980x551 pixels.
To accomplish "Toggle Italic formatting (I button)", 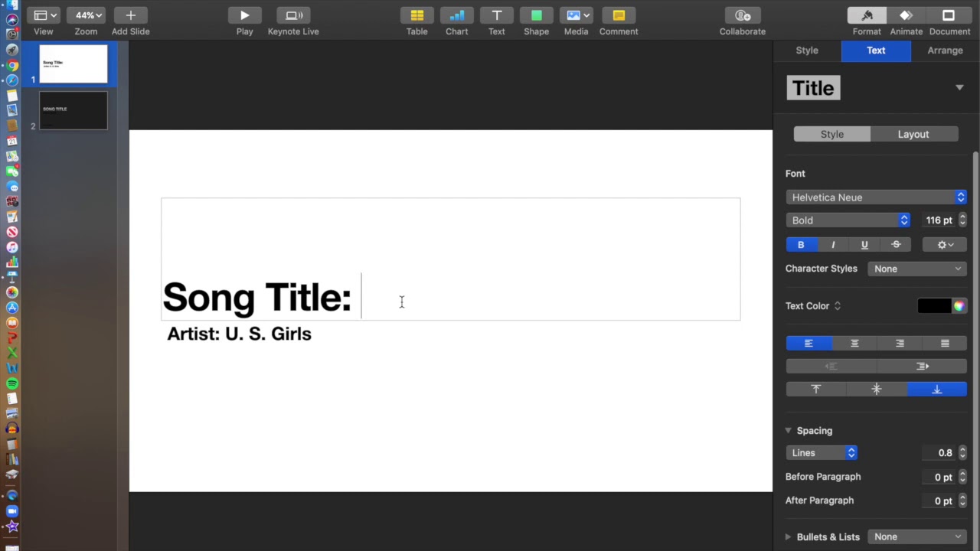I will pyautogui.click(x=833, y=245).
